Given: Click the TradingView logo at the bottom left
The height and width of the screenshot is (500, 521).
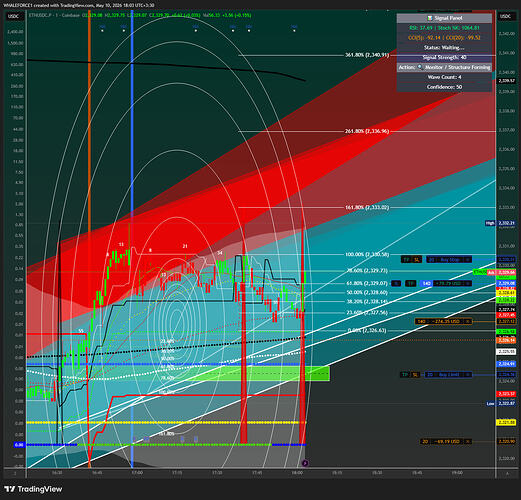Looking at the screenshot, I should 33,489.
